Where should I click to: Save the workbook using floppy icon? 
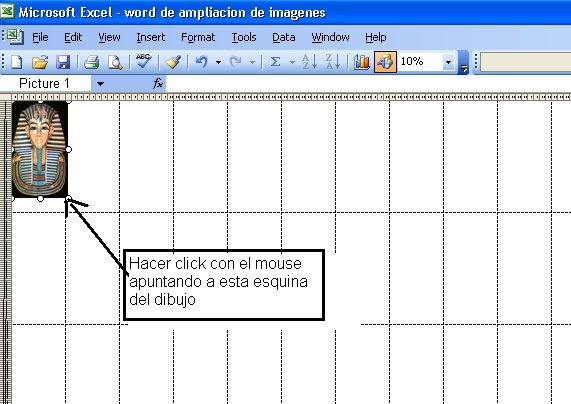tap(63, 62)
